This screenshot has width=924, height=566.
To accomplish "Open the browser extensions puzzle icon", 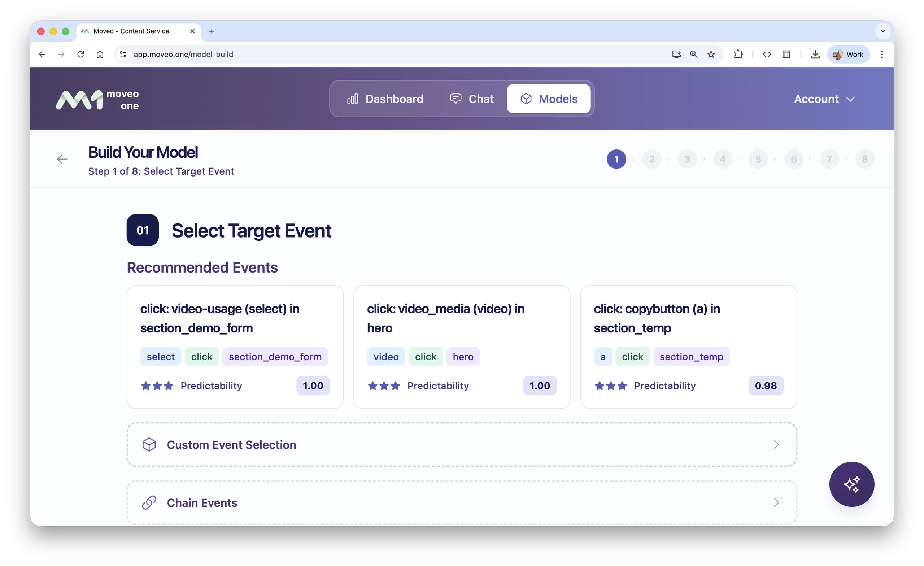I will pos(738,55).
